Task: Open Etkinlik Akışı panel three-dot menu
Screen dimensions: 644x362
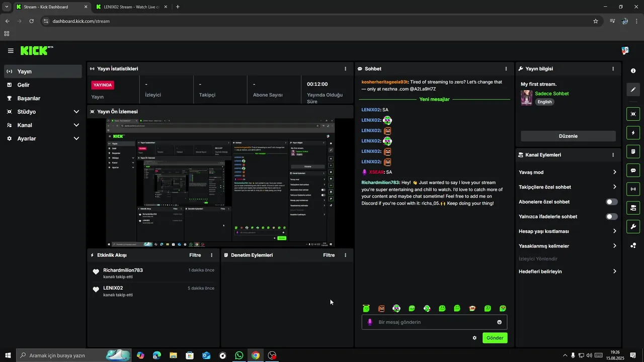Action: [211, 255]
